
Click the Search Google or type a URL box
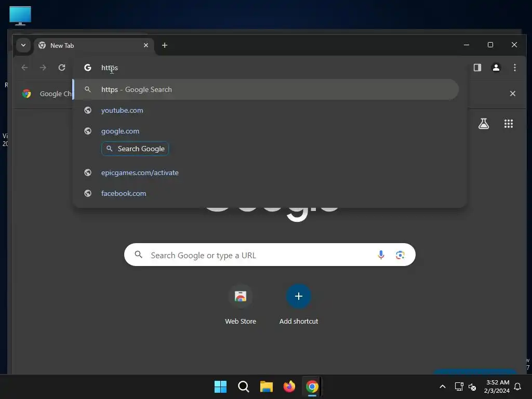coord(270,255)
